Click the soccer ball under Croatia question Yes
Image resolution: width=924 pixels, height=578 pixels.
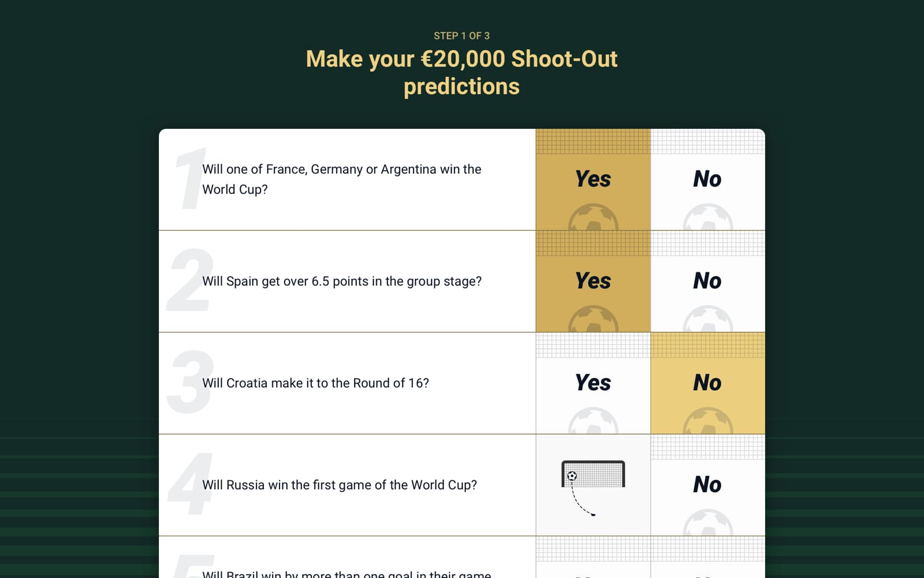[x=593, y=421]
